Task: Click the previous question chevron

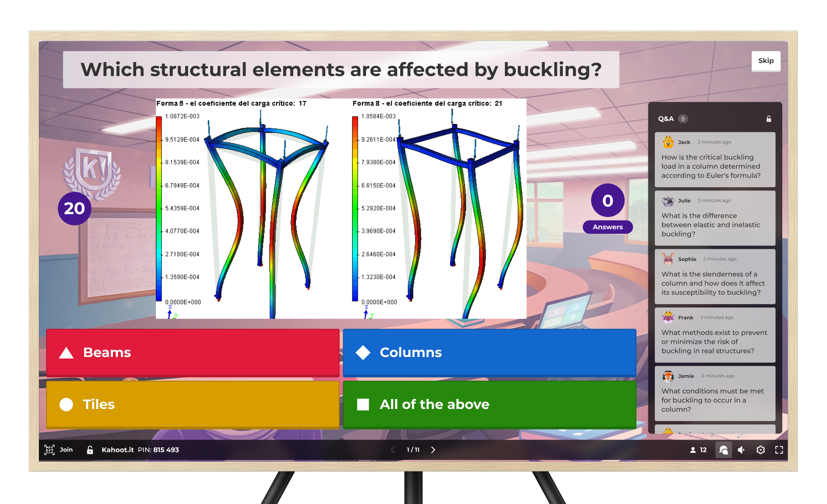Action: (393, 450)
